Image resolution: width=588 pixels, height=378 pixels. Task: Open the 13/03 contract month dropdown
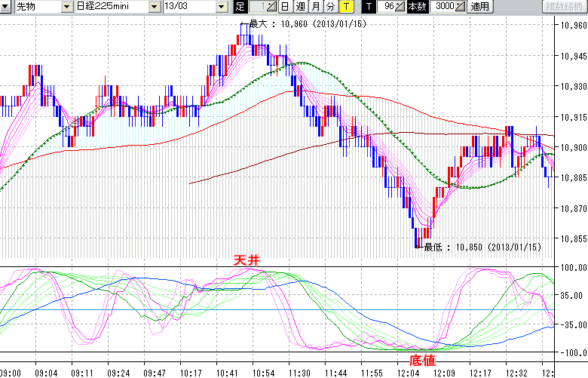221,7
